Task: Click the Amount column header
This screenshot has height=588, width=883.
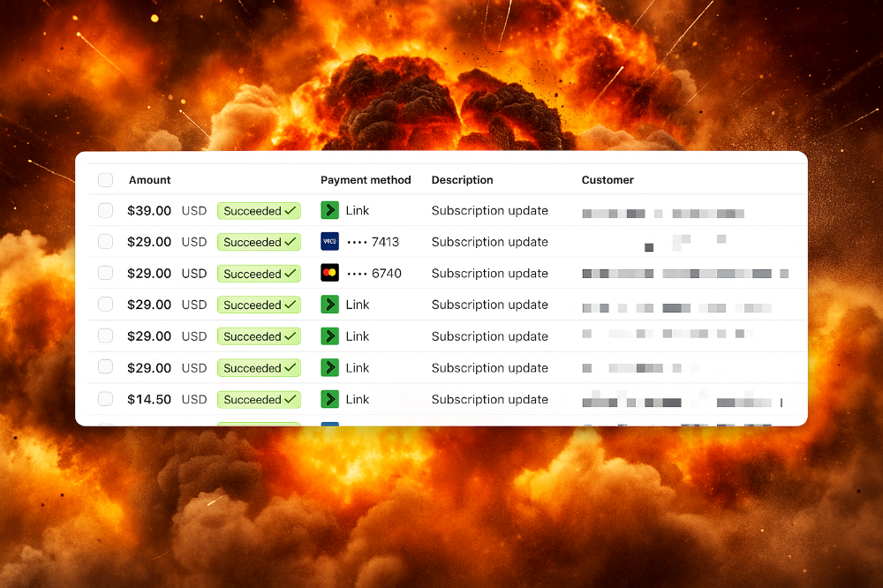Action: [x=150, y=180]
